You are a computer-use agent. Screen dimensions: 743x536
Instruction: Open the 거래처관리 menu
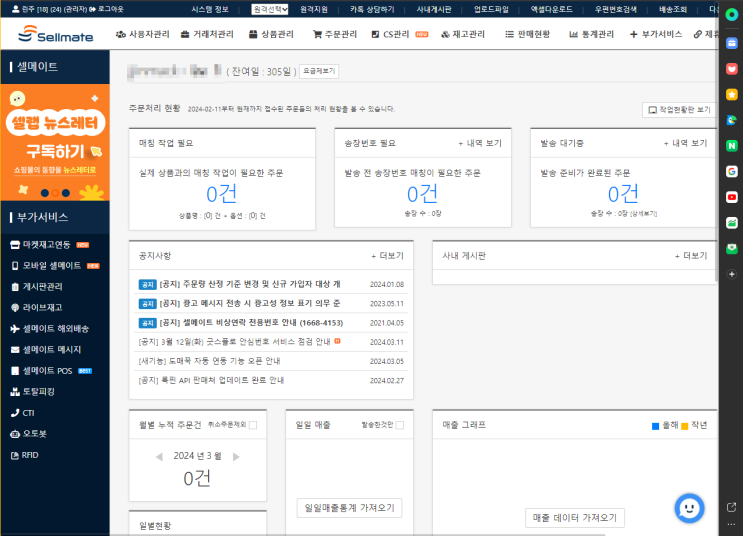coord(207,34)
